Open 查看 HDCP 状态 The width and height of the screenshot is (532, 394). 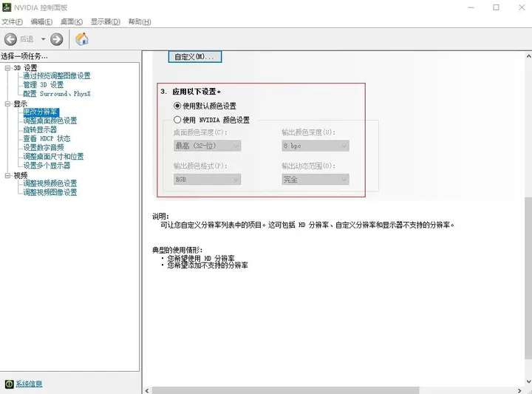[47, 138]
